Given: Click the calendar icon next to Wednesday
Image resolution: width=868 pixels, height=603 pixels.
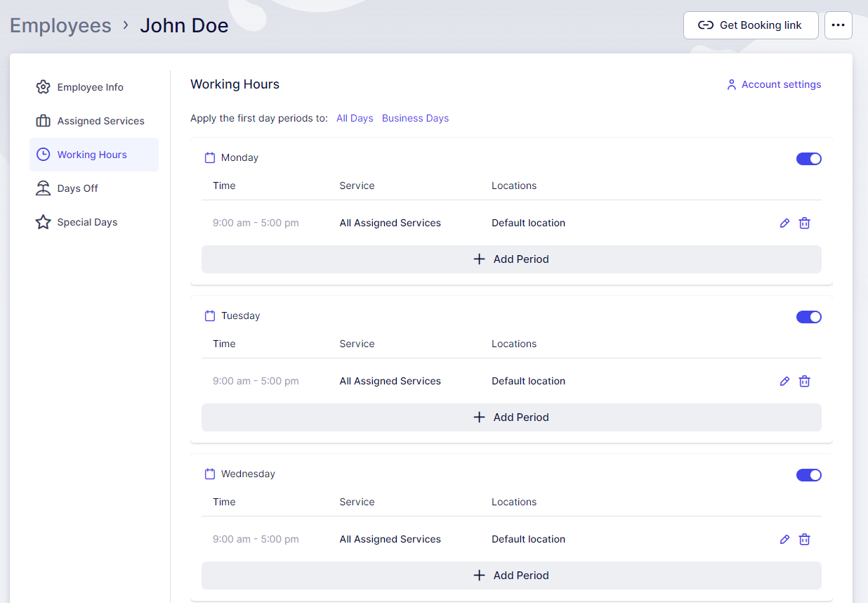Looking at the screenshot, I should coord(209,474).
